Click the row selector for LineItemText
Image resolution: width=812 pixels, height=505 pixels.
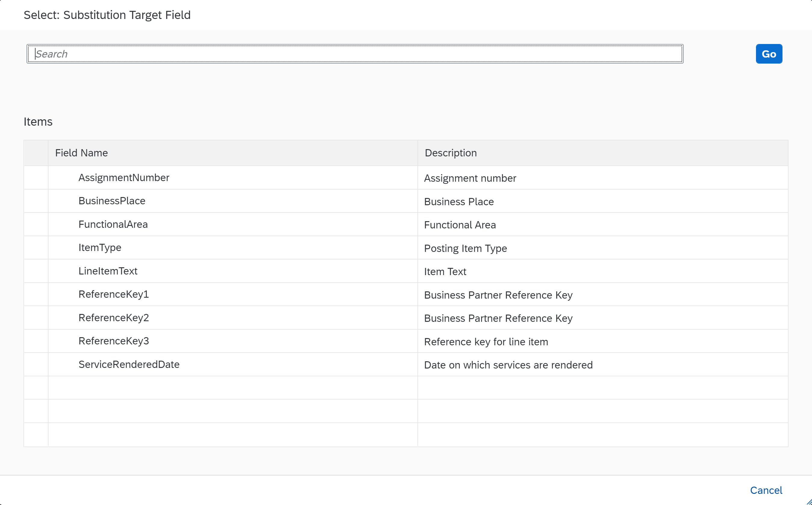tap(36, 271)
